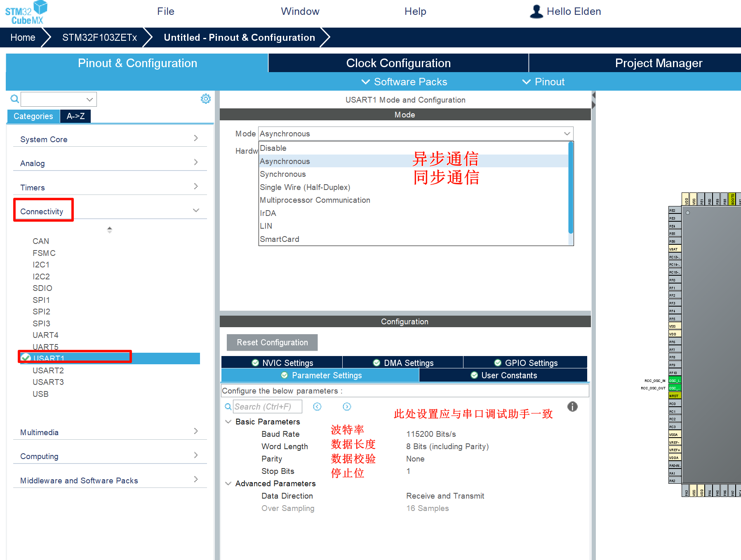This screenshot has width=741, height=560.
Task: Click the STM32CubeMX logo
Action: coord(26,13)
